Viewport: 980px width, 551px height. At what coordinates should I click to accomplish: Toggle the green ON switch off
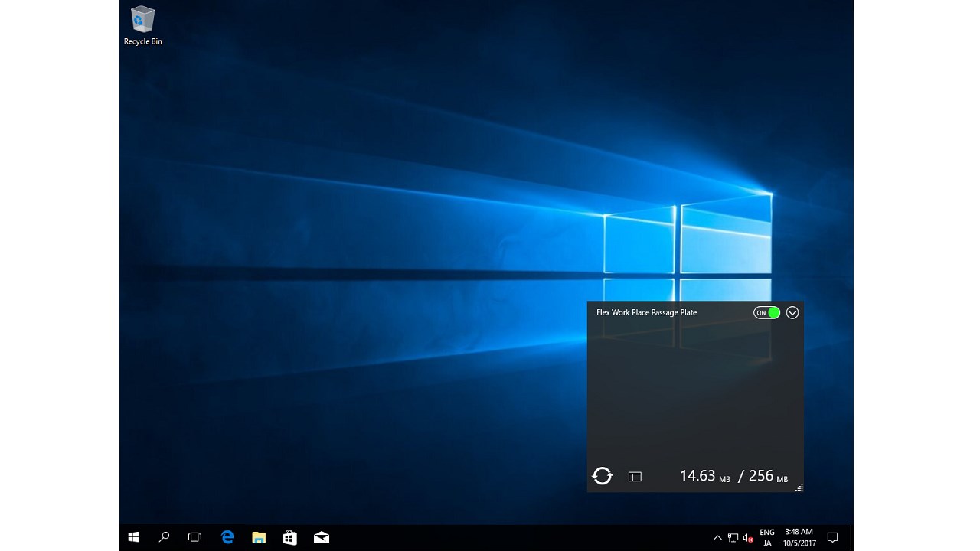[766, 312]
